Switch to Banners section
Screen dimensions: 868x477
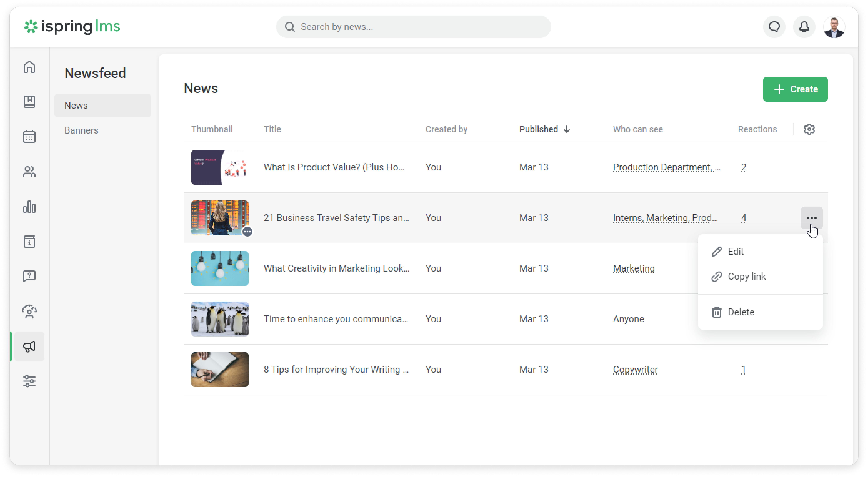click(x=81, y=130)
